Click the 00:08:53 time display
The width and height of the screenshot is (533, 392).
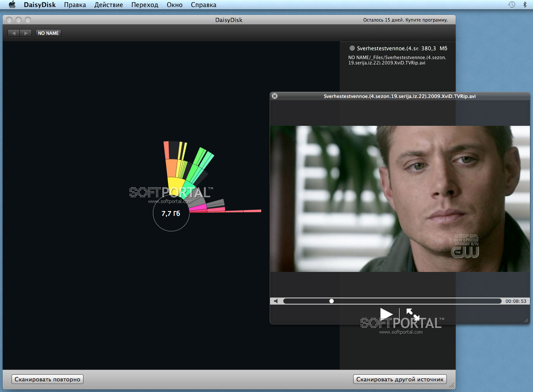coord(516,301)
